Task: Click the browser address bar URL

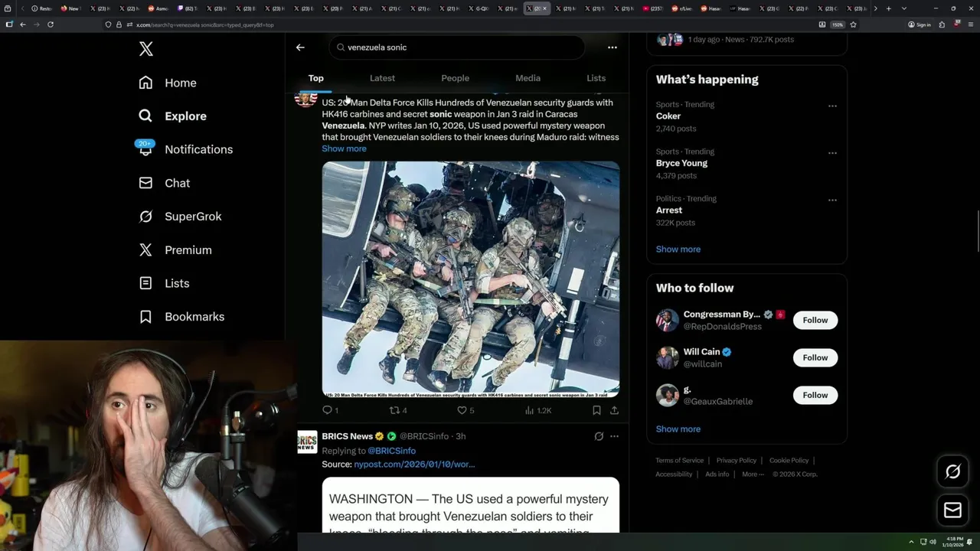Action: coord(204,24)
